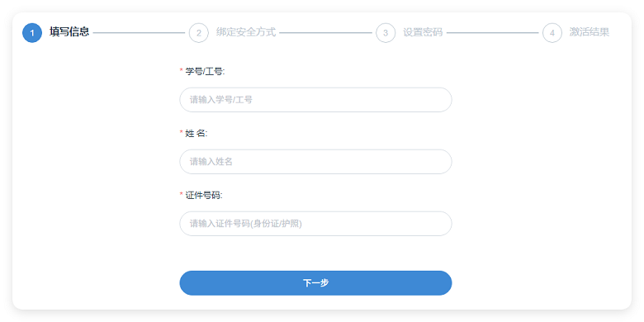This screenshot has width=644, height=322.
Task: Focus the 证件号码 input field
Action: pos(315,224)
